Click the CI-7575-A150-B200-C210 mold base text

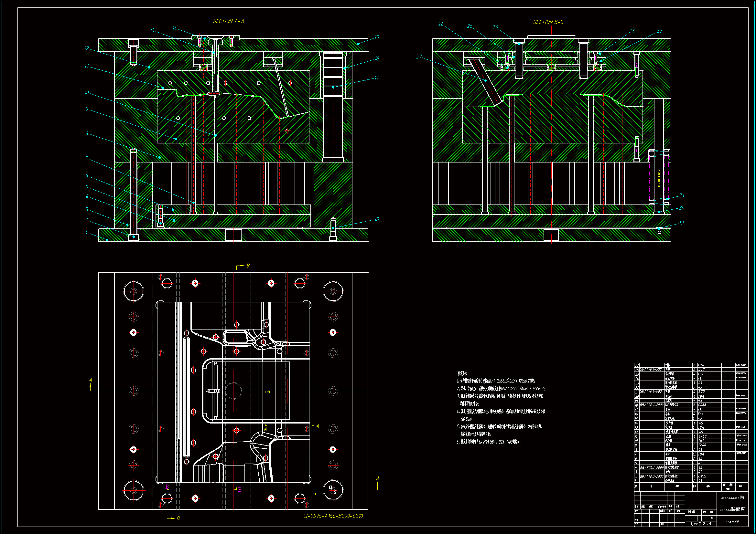pyautogui.click(x=333, y=516)
